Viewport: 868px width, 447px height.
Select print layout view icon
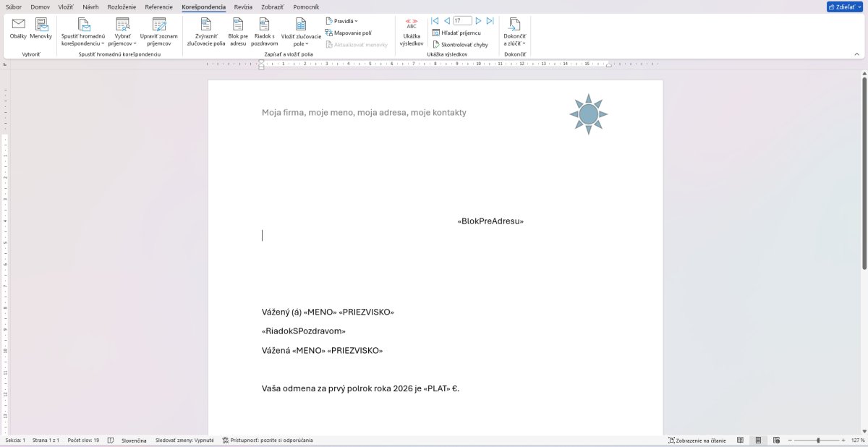coord(757,440)
